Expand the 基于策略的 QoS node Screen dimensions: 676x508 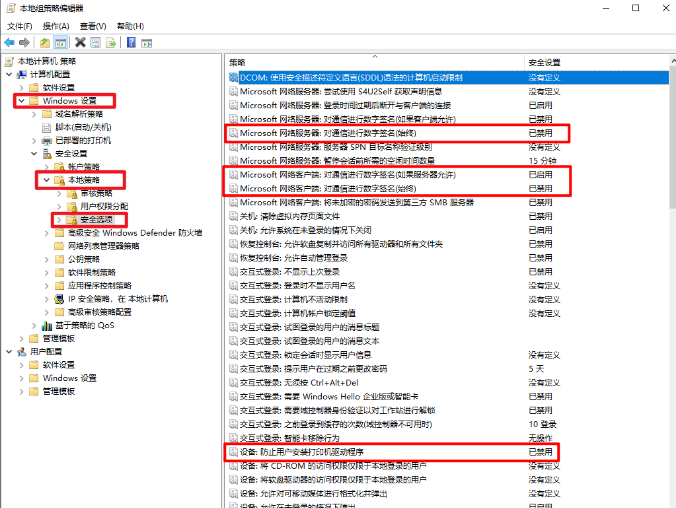[35, 325]
